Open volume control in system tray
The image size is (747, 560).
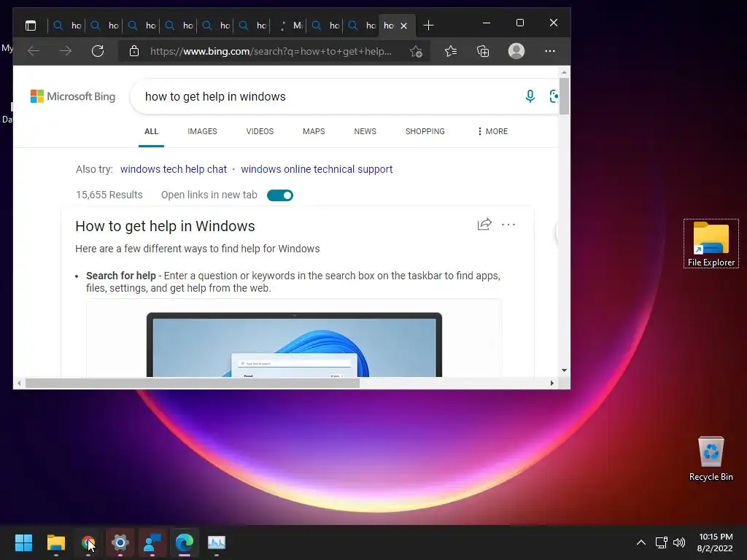679,542
